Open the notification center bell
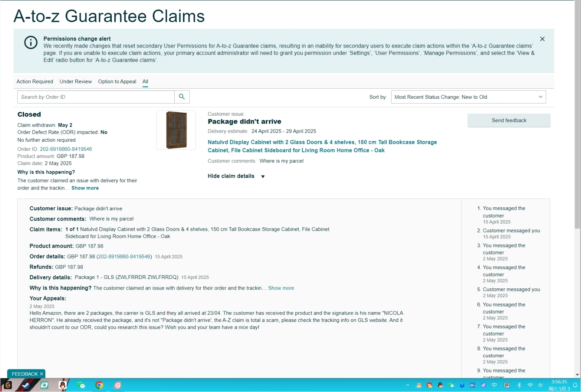581x392 pixels. tap(575, 385)
